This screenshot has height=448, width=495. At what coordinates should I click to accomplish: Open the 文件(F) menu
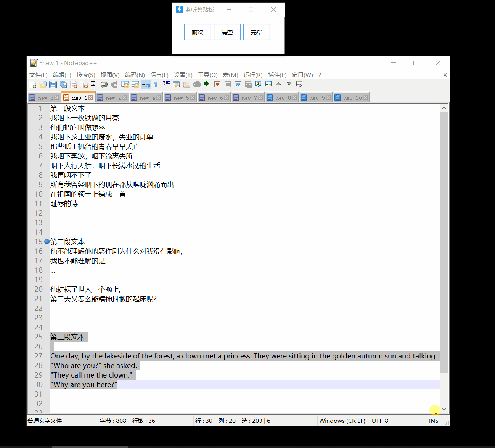pyautogui.click(x=39, y=75)
